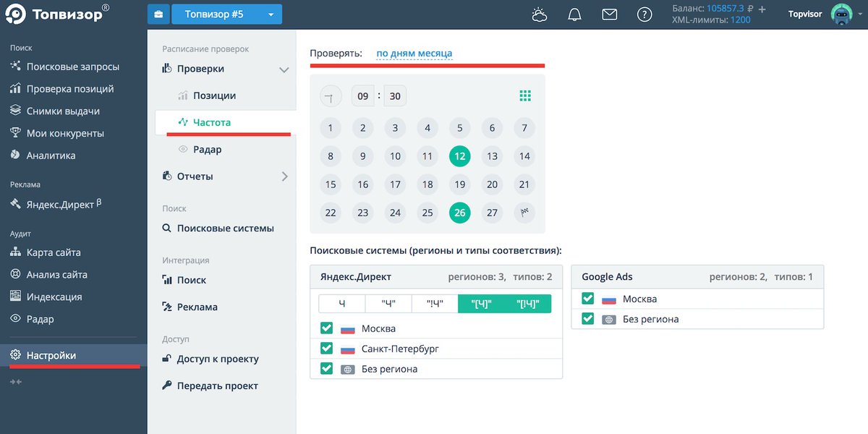Set the minutes field 30
This screenshot has height=434, width=868.
tap(395, 95)
